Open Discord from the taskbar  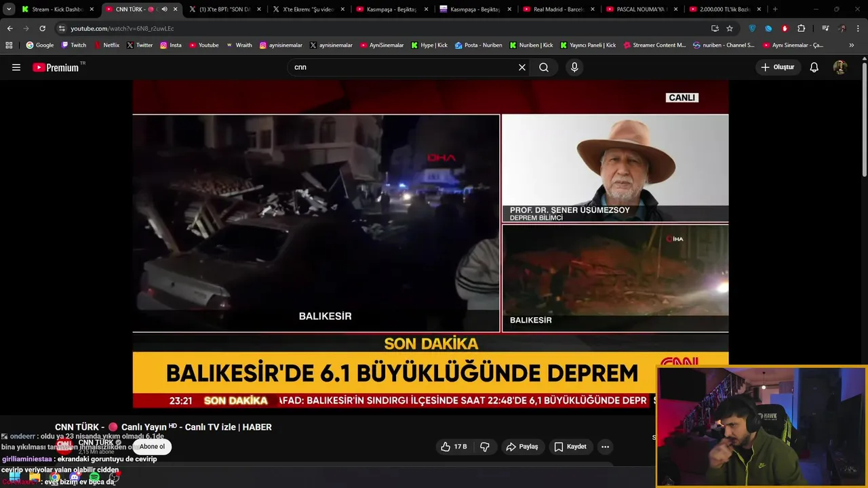click(x=75, y=478)
